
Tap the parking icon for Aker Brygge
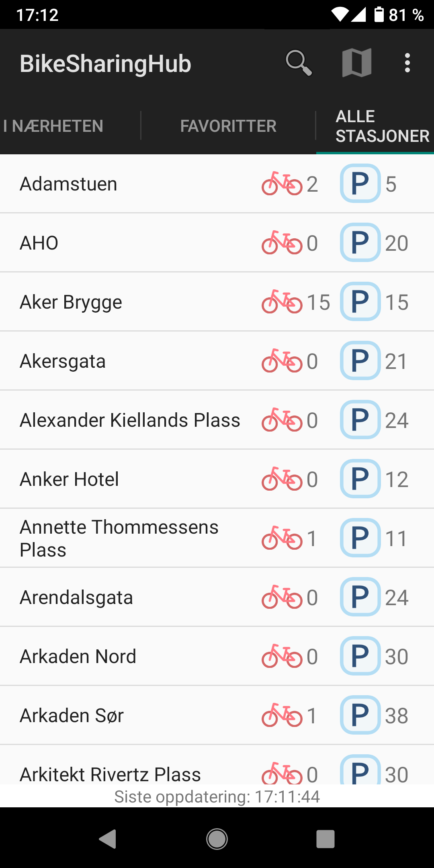360,302
